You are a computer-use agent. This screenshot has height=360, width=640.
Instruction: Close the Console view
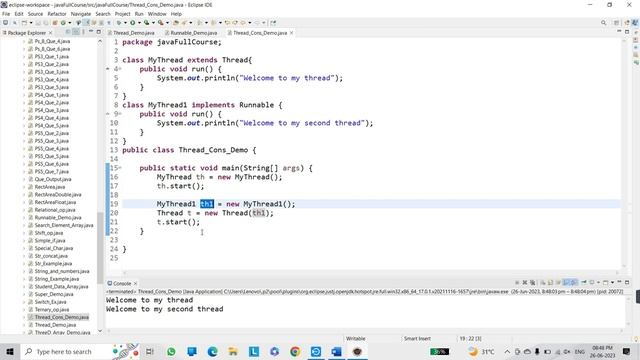pos(136,283)
